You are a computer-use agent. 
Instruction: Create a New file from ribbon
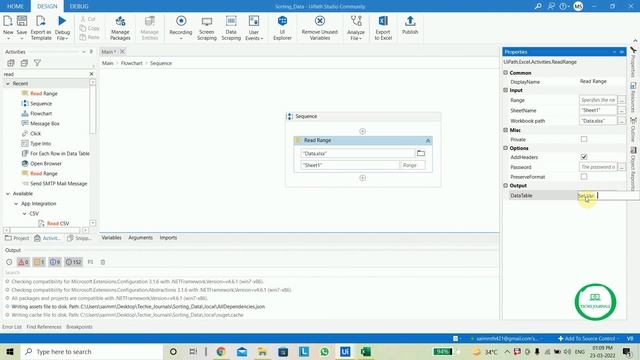pyautogui.click(x=8, y=27)
